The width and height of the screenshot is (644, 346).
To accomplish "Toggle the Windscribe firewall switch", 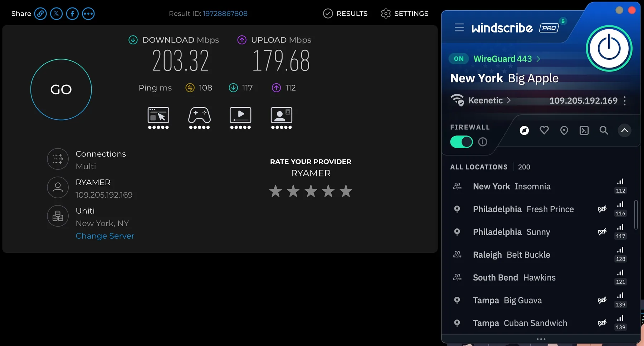I will pyautogui.click(x=462, y=142).
